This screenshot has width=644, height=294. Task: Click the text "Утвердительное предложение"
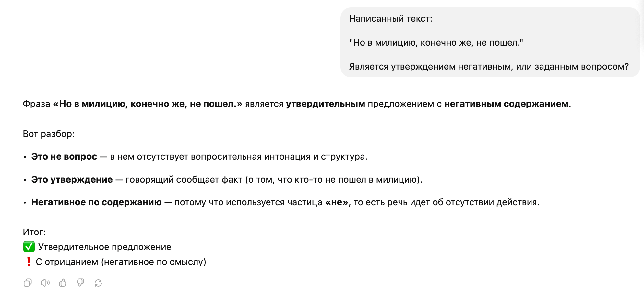click(105, 247)
